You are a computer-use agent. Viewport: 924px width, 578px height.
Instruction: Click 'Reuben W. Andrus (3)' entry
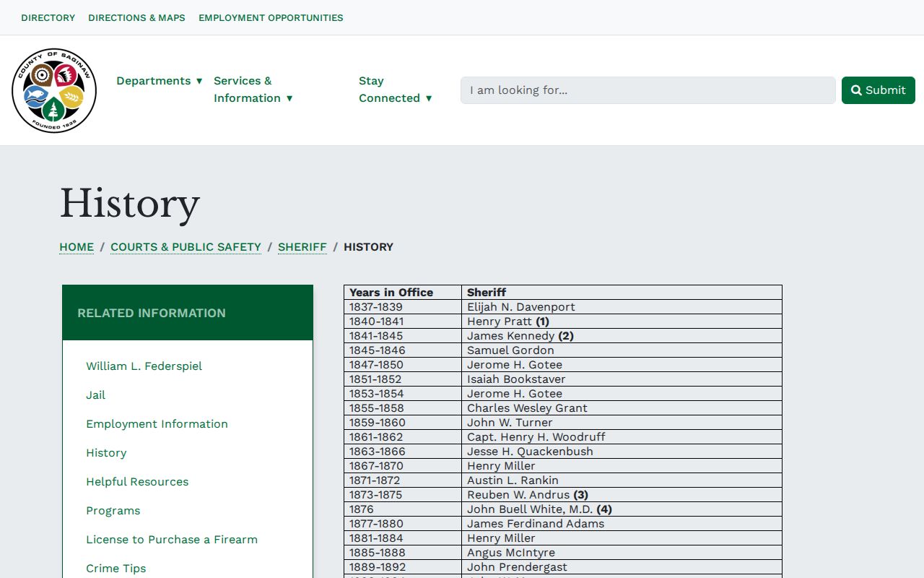[x=622, y=495]
